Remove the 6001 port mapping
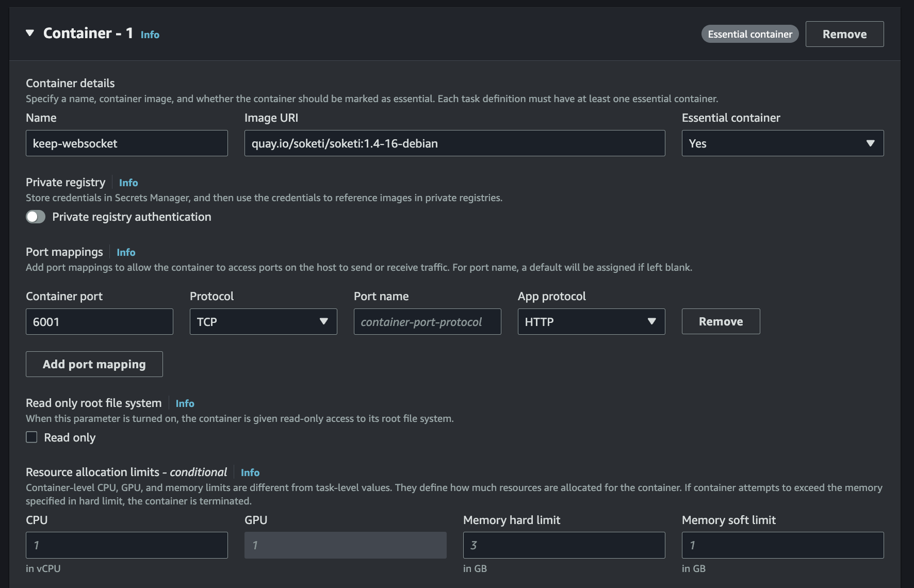This screenshot has height=588, width=914. (721, 322)
